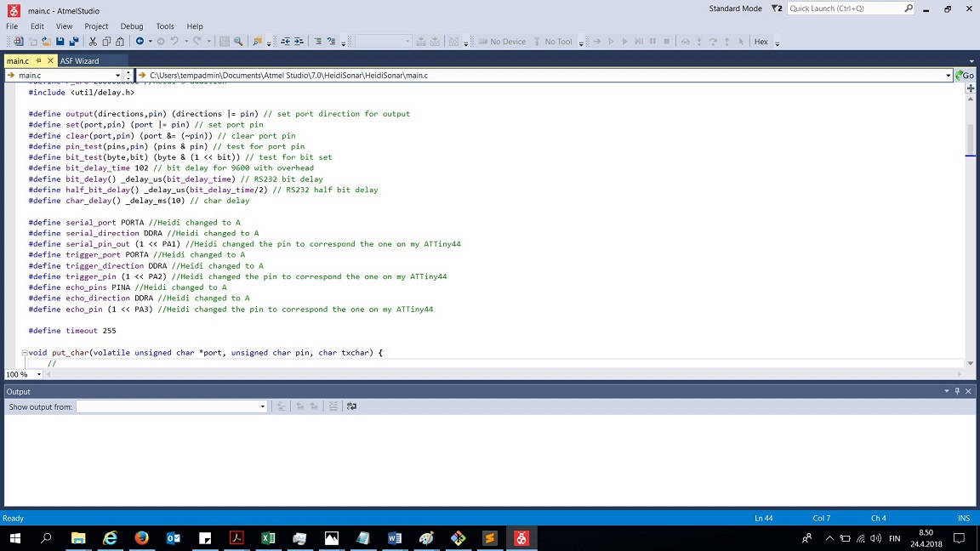Click inside the Quick Launch search field
This screenshot has height=551, width=980.
pos(845,9)
